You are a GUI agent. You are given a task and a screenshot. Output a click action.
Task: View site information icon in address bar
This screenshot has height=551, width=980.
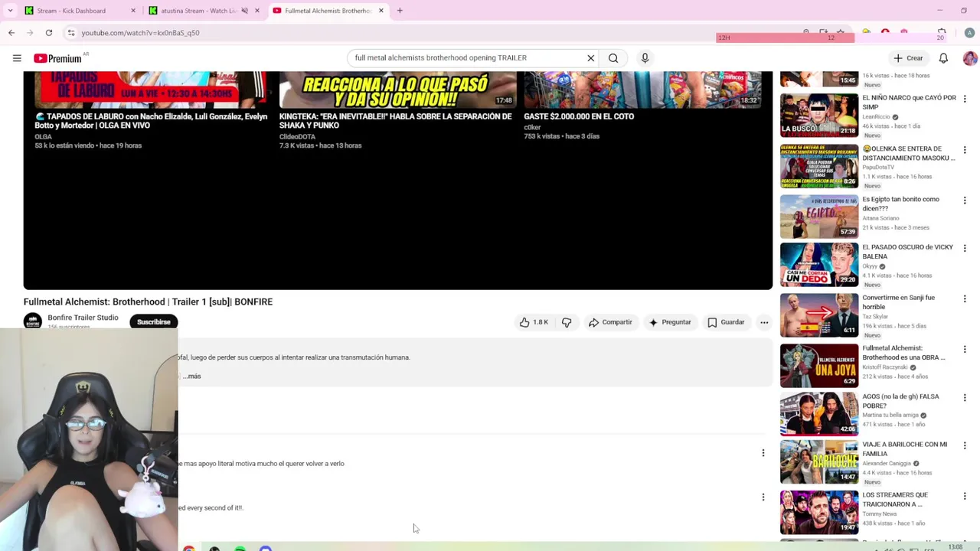tap(71, 33)
